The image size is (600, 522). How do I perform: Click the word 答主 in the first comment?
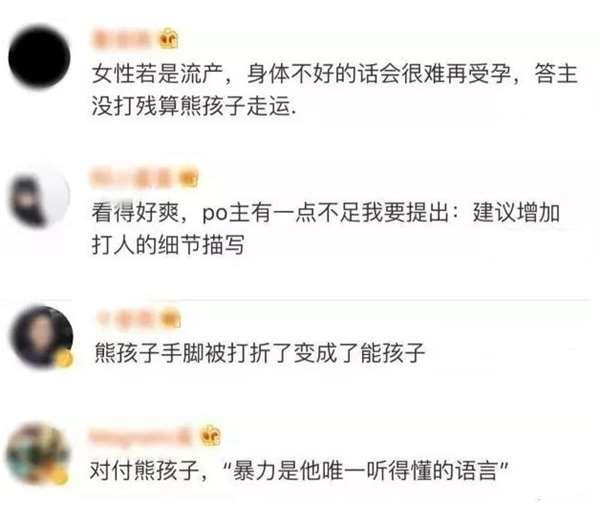[x=556, y=74]
